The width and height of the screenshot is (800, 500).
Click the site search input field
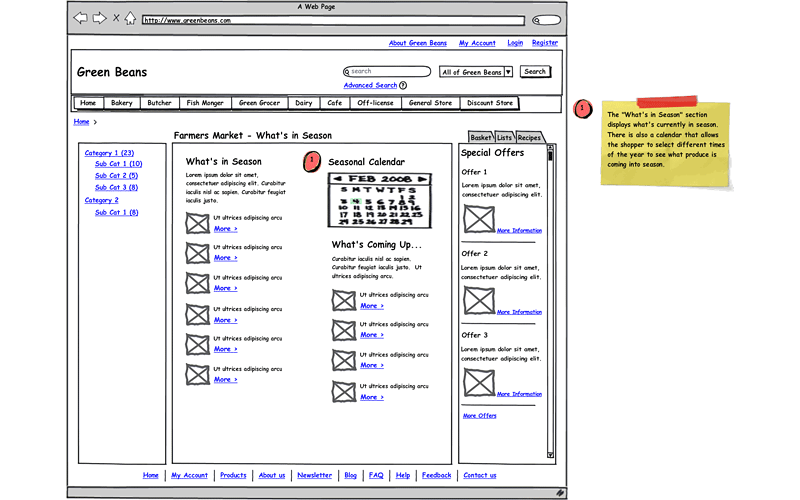(388, 72)
